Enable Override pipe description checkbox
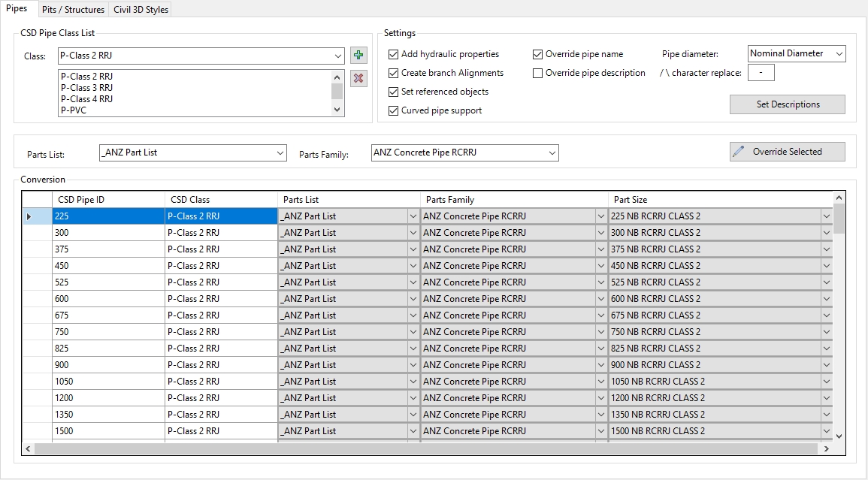The width and height of the screenshot is (868, 480). pos(538,73)
